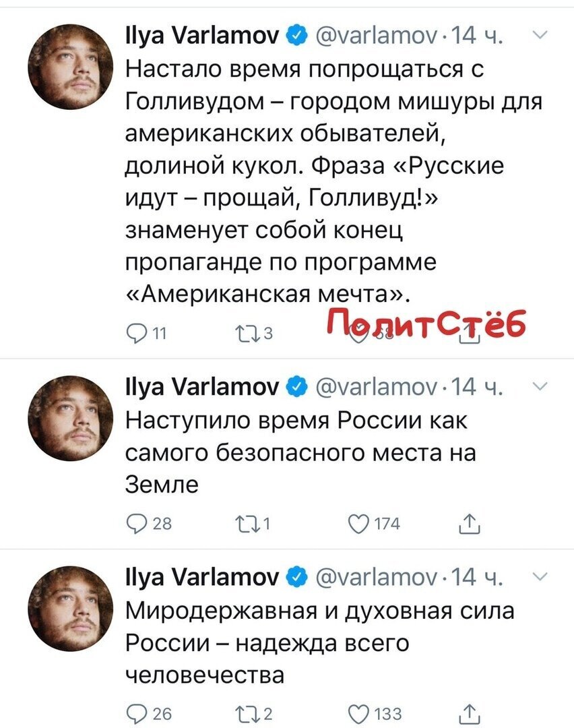Screen dimensions: 574x728
Task: Open the avatar photo on the second tweet
Action: coord(70,419)
